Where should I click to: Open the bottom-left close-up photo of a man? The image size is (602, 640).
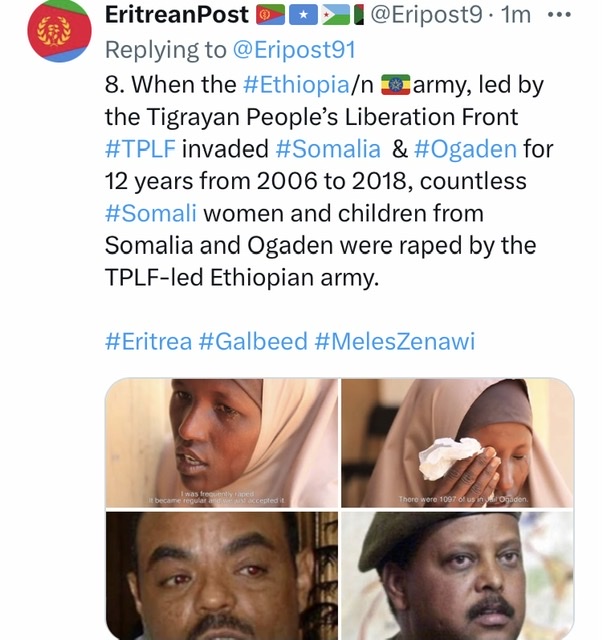(x=221, y=576)
